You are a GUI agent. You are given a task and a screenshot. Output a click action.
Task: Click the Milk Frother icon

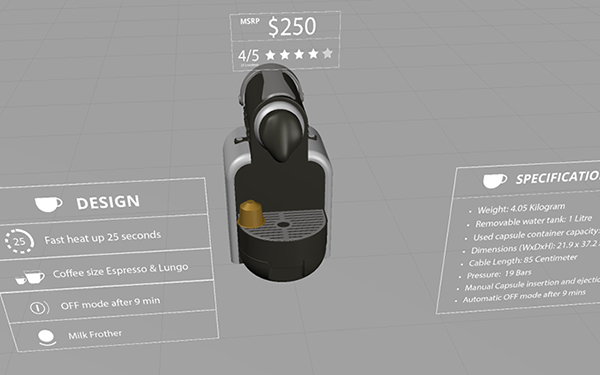pyautogui.click(x=47, y=337)
